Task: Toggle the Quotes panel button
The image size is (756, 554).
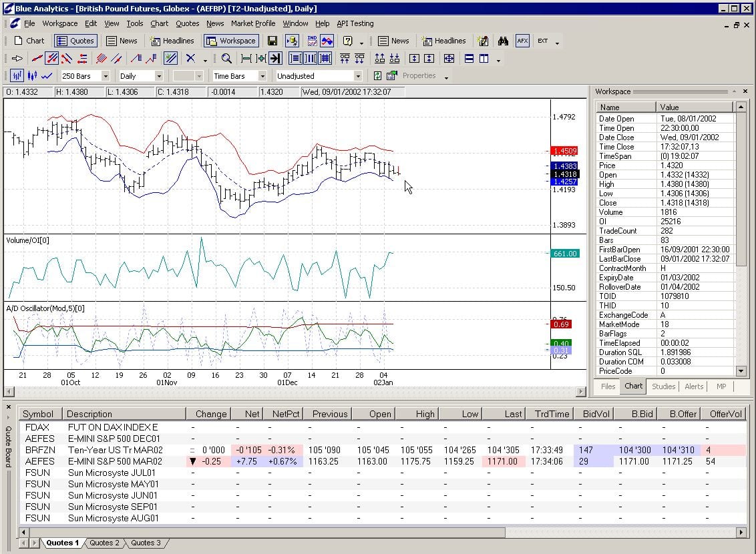Action: (x=75, y=41)
